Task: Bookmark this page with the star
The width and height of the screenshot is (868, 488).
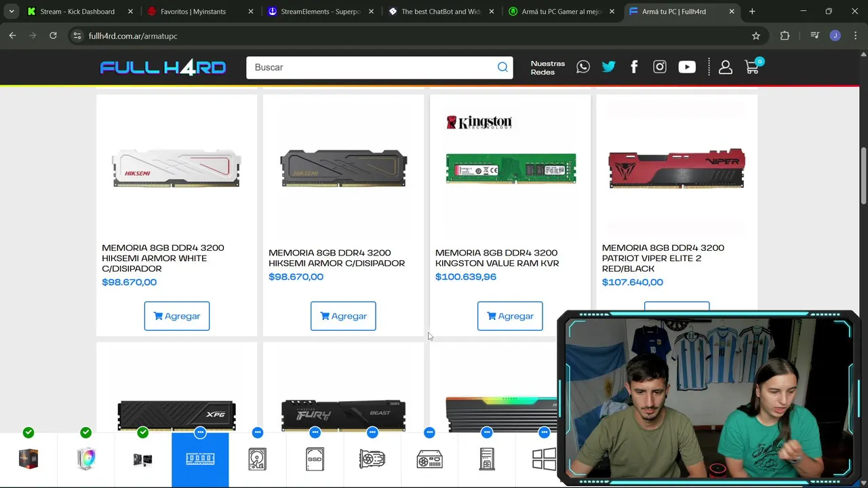Action: [x=756, y=36]
